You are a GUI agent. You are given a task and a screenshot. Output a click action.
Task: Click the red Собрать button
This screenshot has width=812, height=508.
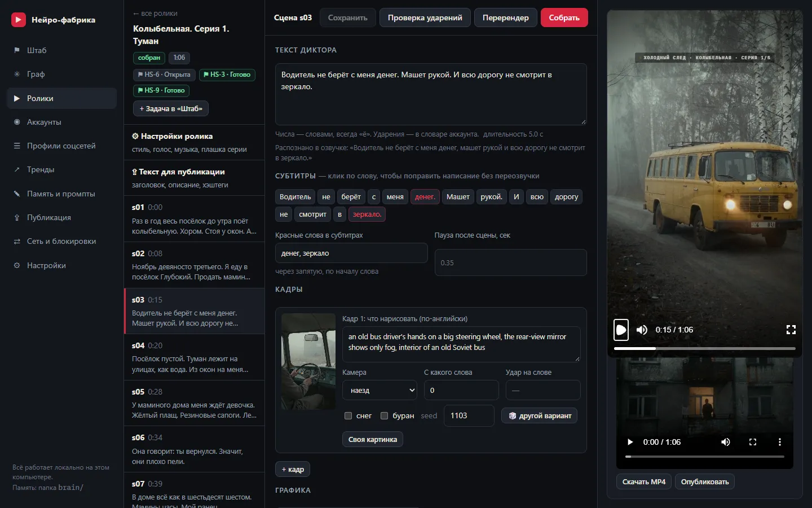pyautogui.click(x=564, y=17)
